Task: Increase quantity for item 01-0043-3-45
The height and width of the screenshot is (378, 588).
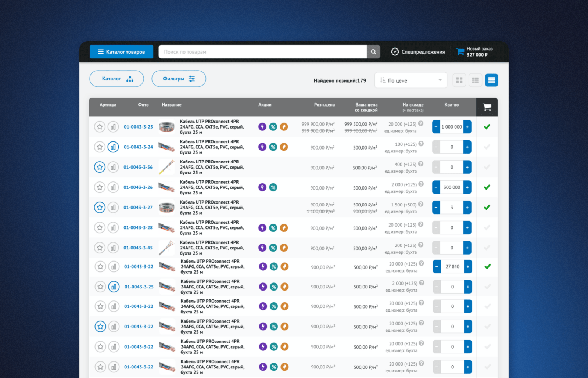Action: (467, 248)
